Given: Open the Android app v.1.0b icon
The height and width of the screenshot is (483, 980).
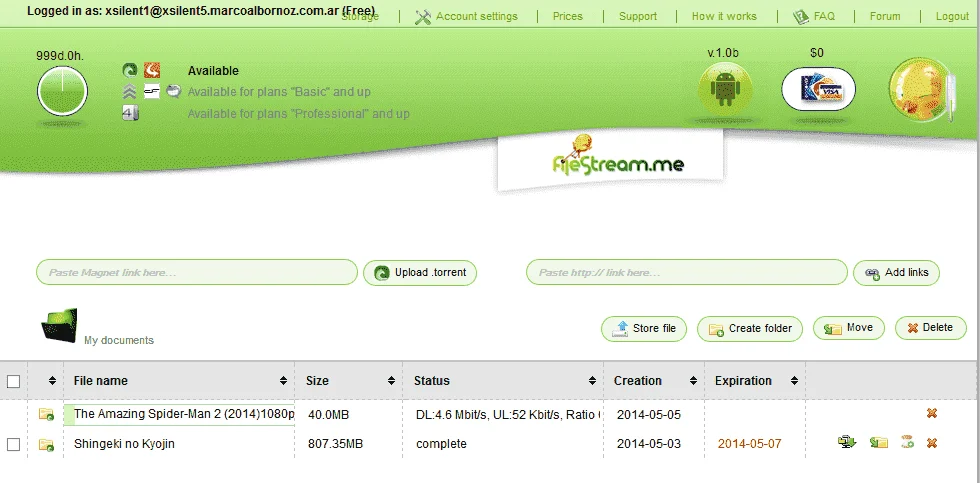Looking at the screenshot, I should click(x=725, y=89).
